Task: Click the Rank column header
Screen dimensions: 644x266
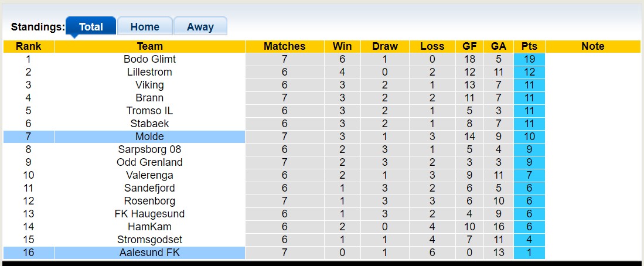Action: pyautogui.click(x=28, y=46)
